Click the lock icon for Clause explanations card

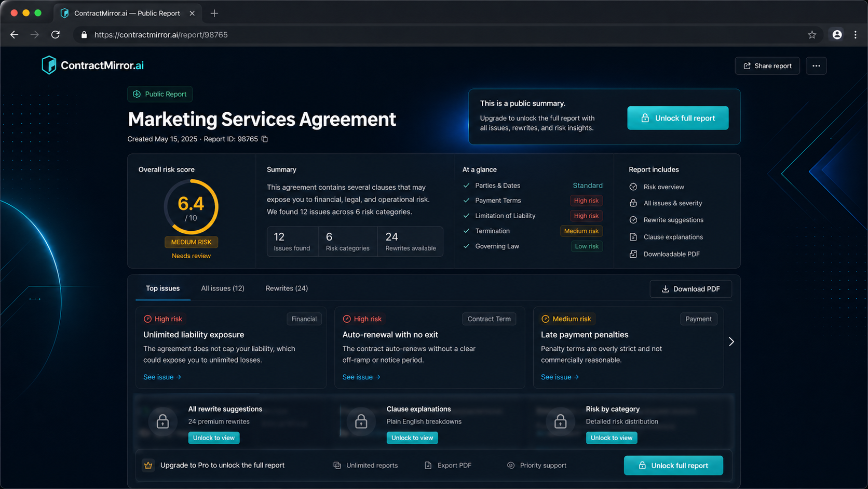coord(361,421)
